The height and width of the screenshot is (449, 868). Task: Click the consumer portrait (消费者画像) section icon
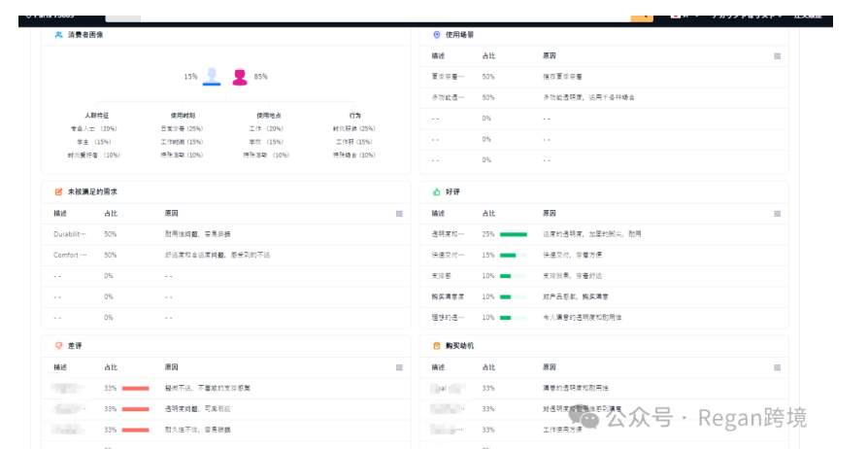click(58, 35)
